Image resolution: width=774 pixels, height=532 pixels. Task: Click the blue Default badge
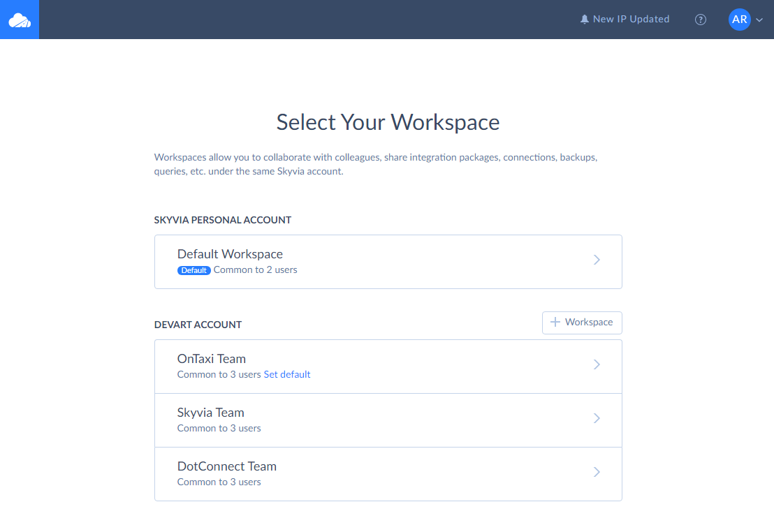(x=194, y=270)
